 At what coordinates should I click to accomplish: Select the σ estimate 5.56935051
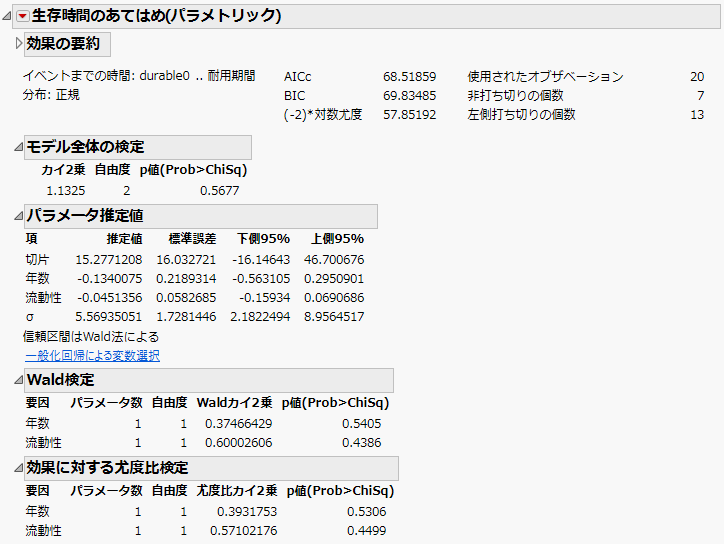coord(109,317)
